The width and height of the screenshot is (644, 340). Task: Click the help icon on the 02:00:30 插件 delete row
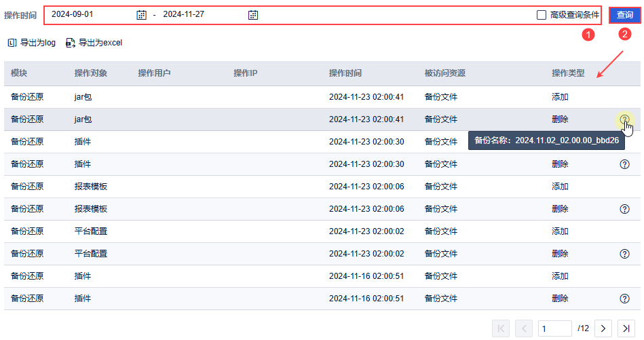pyautogui.click(x=624, y=164)
